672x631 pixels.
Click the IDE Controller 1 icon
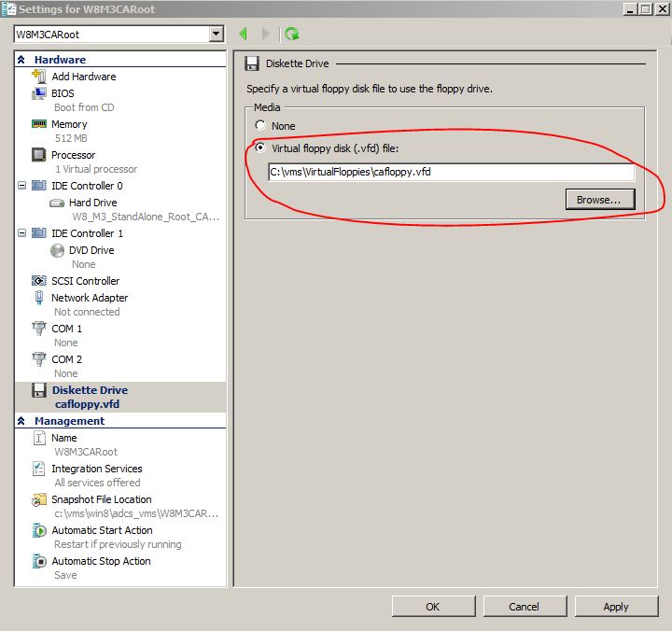coord(38,233)
